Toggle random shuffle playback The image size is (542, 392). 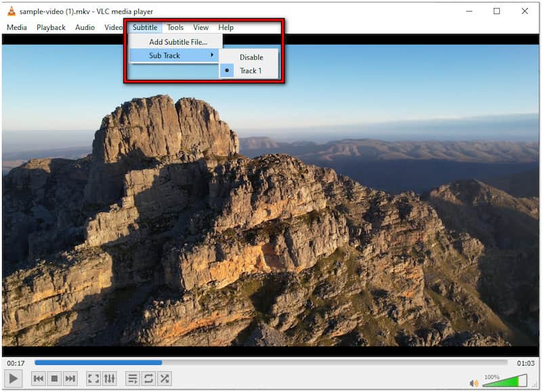164,378
